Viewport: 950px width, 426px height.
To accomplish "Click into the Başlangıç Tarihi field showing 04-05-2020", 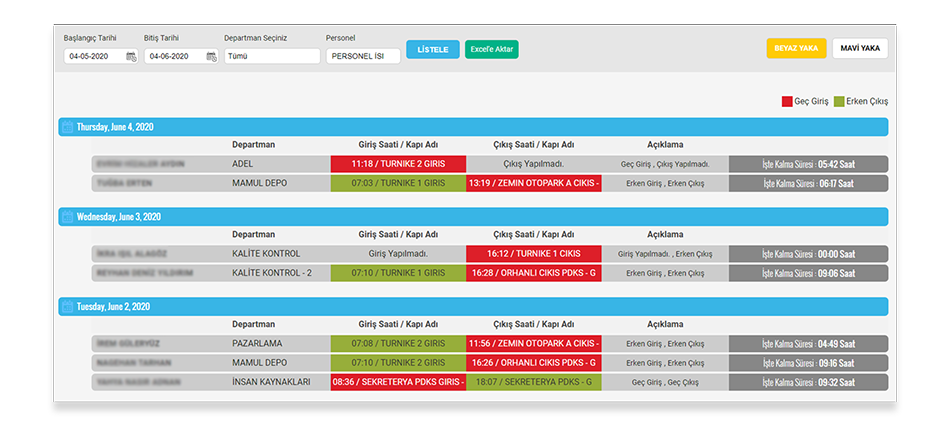I will coord(94,57).
